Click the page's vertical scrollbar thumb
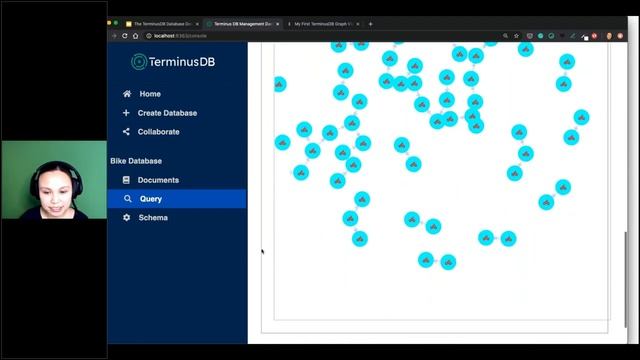 point(625,279)
